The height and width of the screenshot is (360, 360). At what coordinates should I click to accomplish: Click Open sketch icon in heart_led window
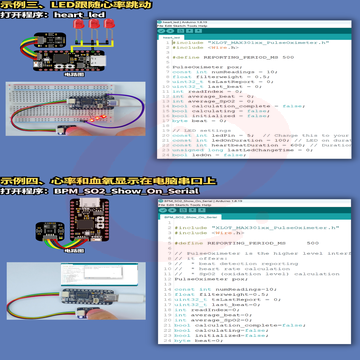point(189,31)
